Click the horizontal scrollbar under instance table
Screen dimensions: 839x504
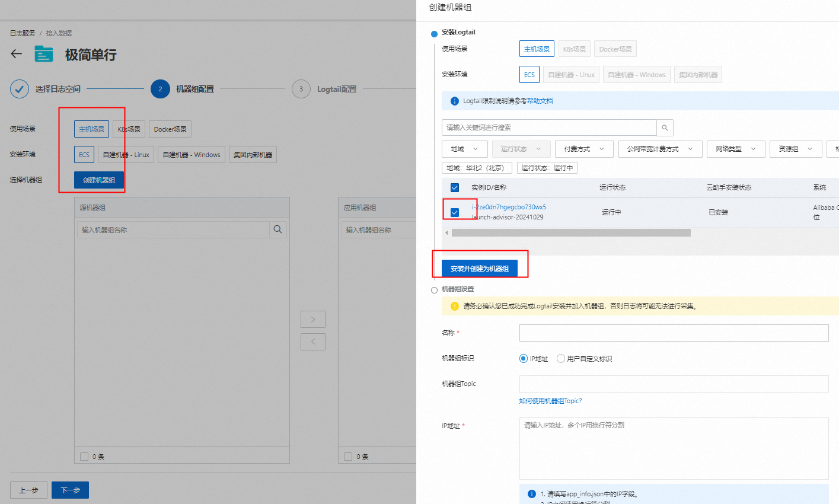(571, 233)
